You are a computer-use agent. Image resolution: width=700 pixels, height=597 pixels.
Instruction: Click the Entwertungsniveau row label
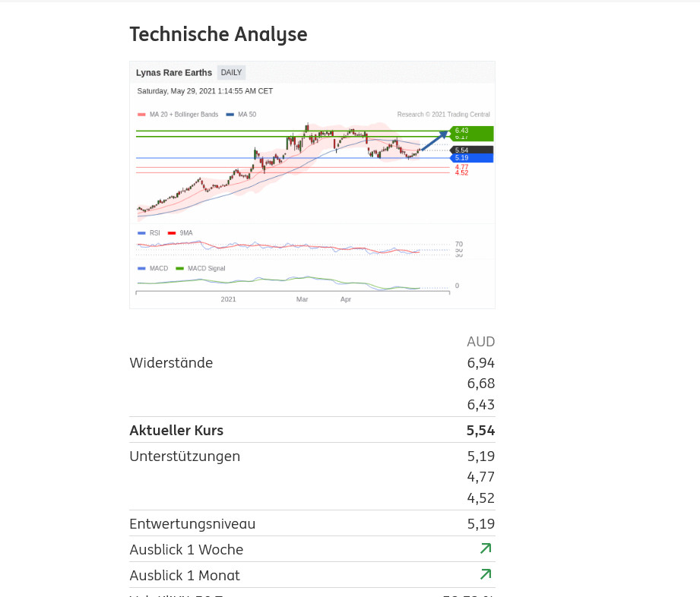click(x=192, y=524)
